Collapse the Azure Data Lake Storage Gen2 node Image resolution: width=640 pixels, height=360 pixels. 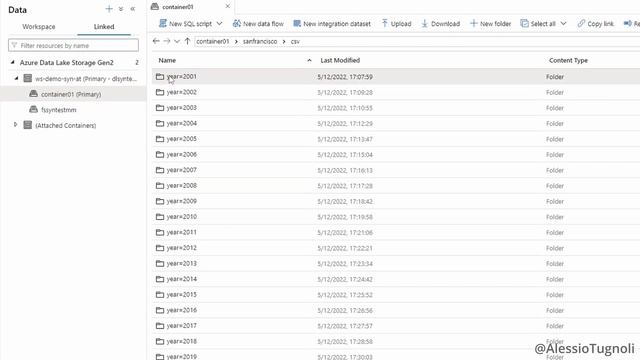click(12, 62)
